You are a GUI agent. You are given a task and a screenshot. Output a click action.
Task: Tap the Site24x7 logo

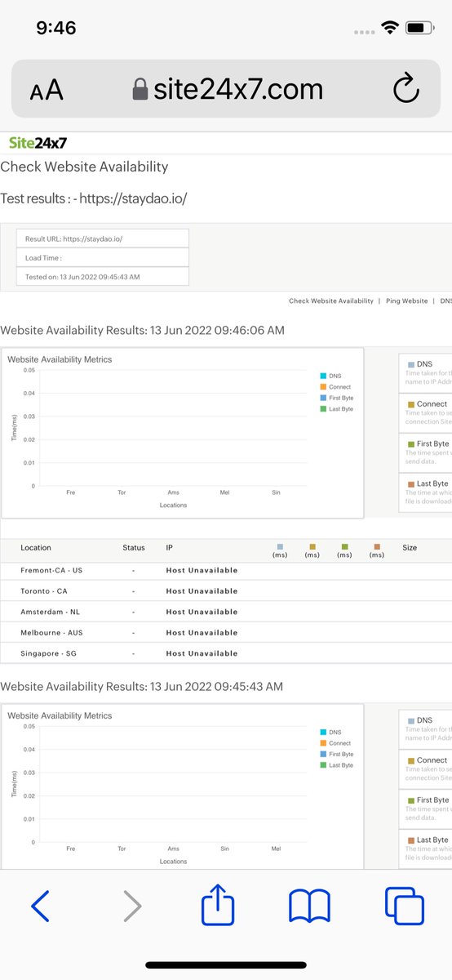[x=38, y=143]
